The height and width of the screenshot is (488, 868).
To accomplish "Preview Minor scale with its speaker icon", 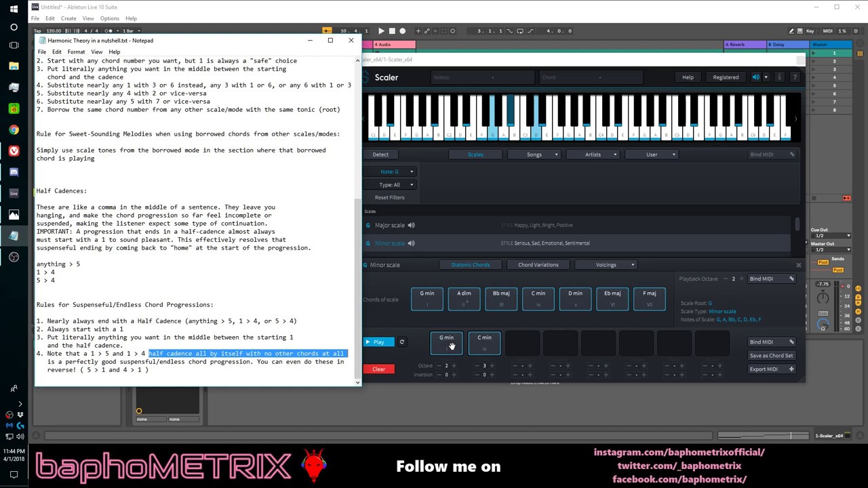I will [411, 243].
